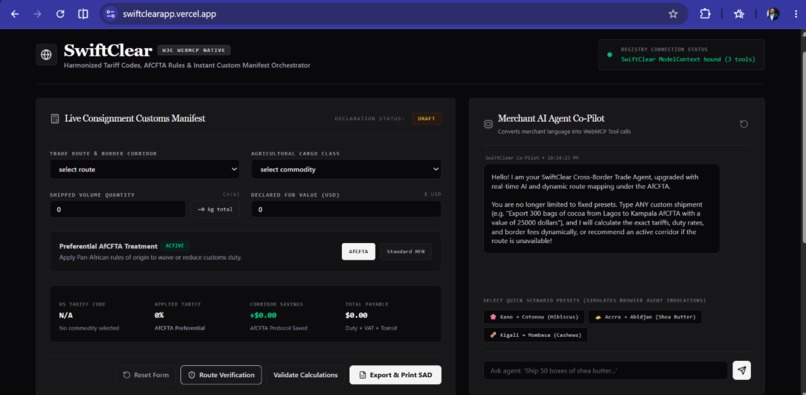Open the browser side panel icon
This screenshot has height=395, width=806.
pyautogui.click(x=83, y=14)
